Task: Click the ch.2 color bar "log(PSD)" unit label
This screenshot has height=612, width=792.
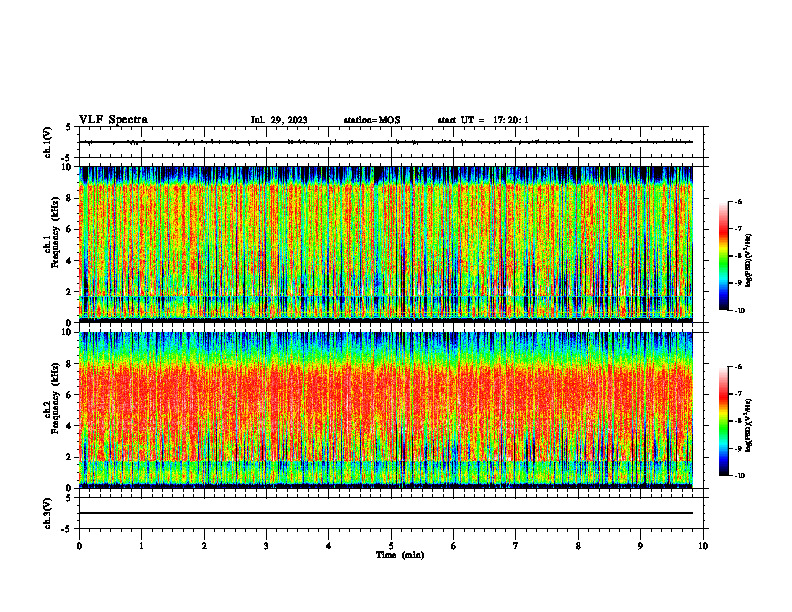Action: [749, 425]
